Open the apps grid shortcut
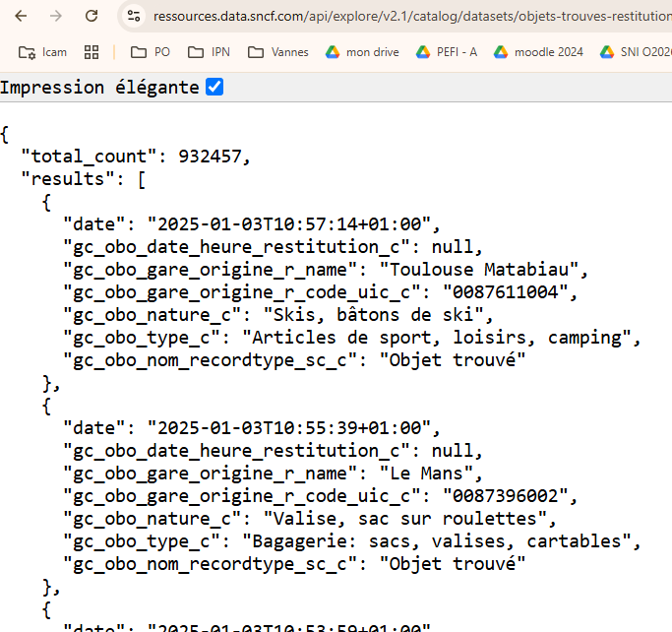The height and width of the screenshot is (632, 672). [92, 52]
